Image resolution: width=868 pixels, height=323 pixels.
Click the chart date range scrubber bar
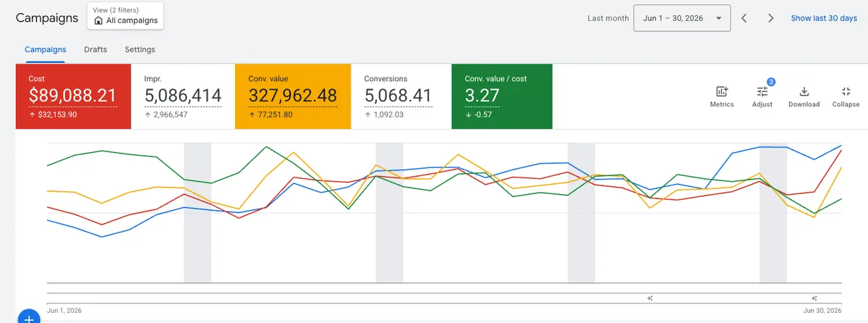coord(444,298)
